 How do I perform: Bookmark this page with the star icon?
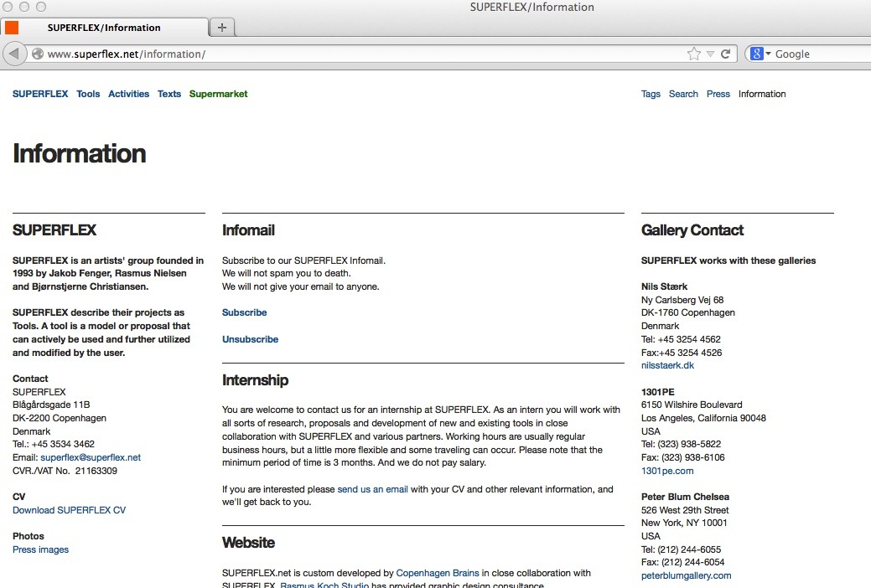[x=694, y=54]
